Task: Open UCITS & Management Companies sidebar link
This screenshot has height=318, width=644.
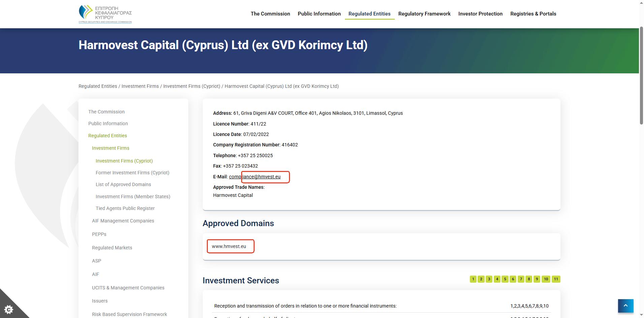Action: click(128, 288)
